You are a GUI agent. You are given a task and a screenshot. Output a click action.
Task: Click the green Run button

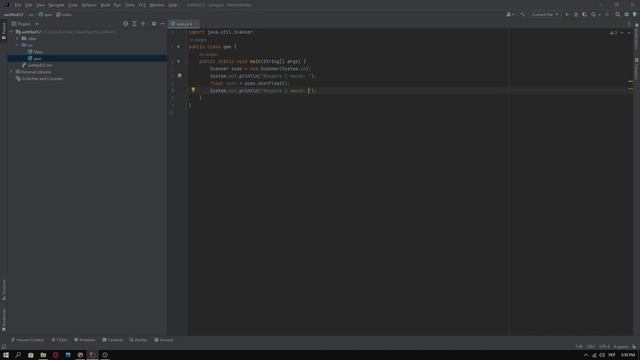[567, 14]
